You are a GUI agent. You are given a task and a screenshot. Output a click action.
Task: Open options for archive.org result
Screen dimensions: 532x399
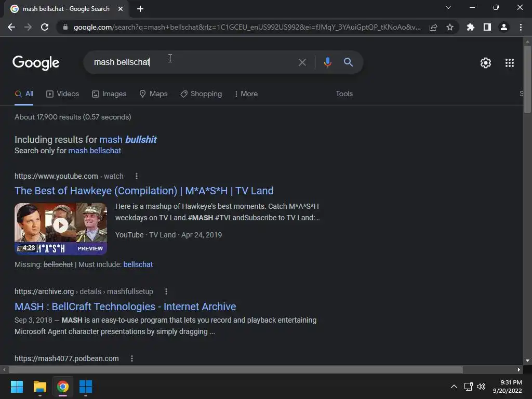tap(166, 291)
